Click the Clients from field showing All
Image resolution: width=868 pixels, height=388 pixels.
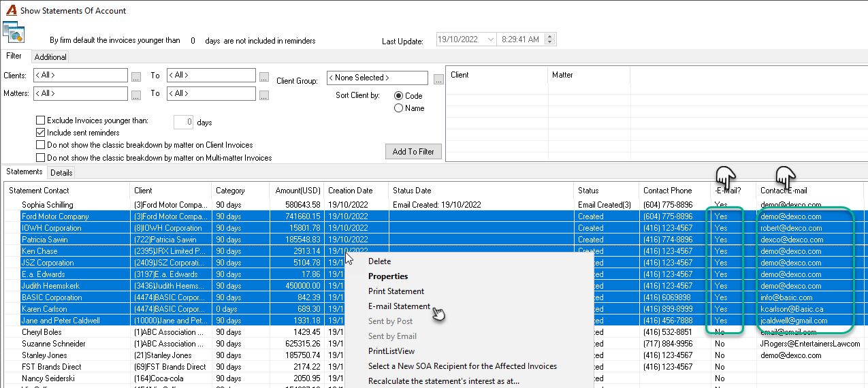coord(80,75)
